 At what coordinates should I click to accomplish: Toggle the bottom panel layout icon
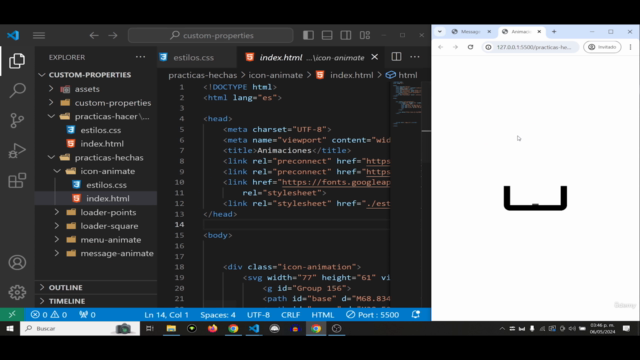[x=327, y=36]
